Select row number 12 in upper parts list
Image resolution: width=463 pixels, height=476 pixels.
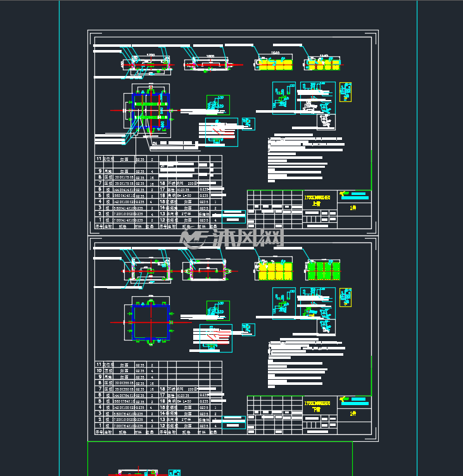(x=163, y=220)
